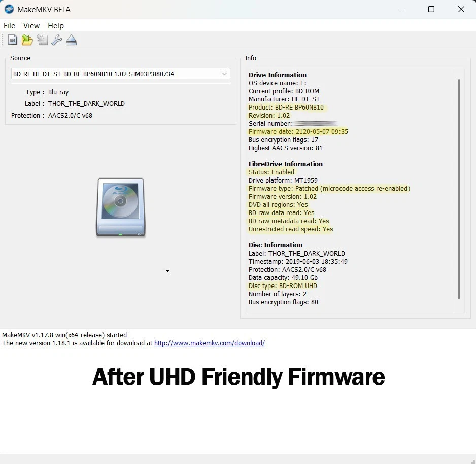Click the Type value Blu-ray
This screenshot has height=464, width=476.
pyautogui.click(x=58, y=92)
